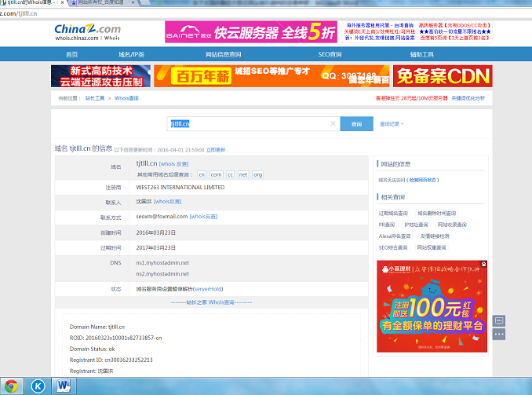
Task: Select the .com domain suffix button
Action: click(x=216, y=174)
